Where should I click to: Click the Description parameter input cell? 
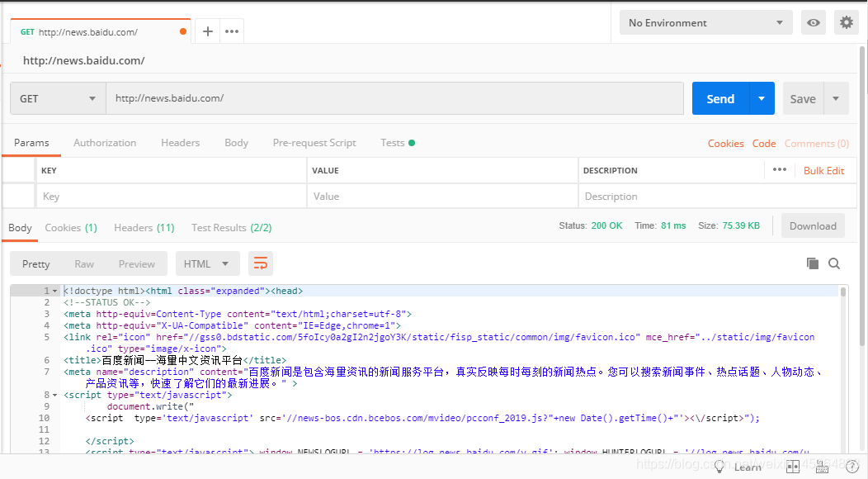[x=718, y=197]
